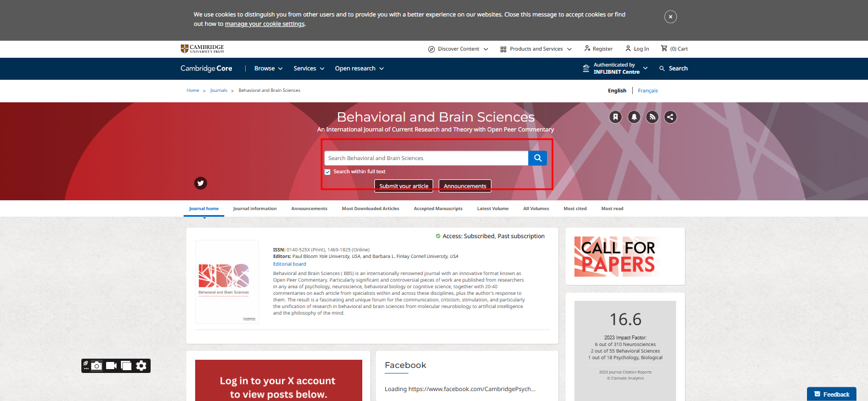Viewport: 868px width, 401px height.
Task: Uncheck Search within full text checkbox
Action: 328,172
